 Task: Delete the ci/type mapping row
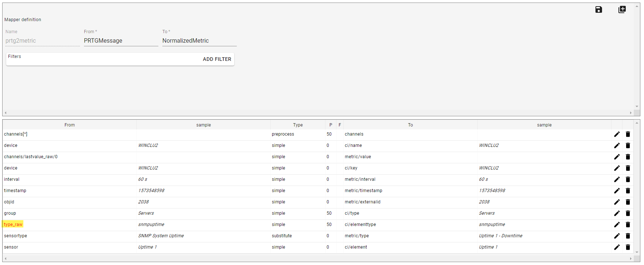tap(628, 213)
